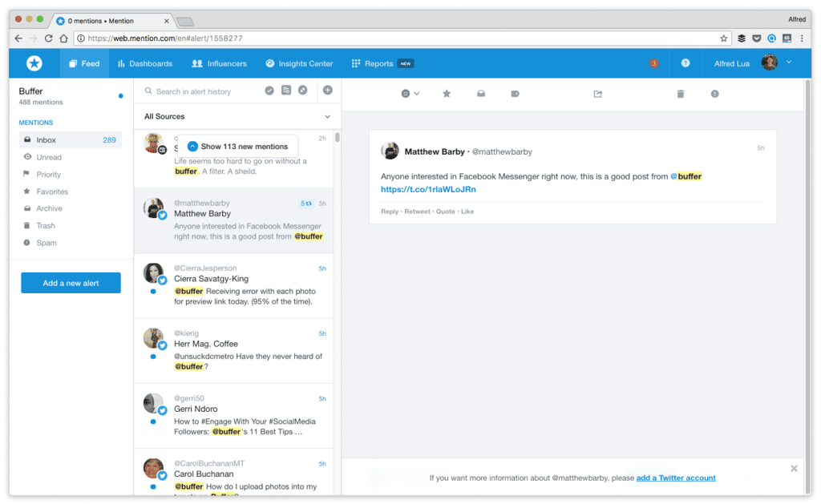Click the mentions list scrollbar

click(x=338, y=137)
